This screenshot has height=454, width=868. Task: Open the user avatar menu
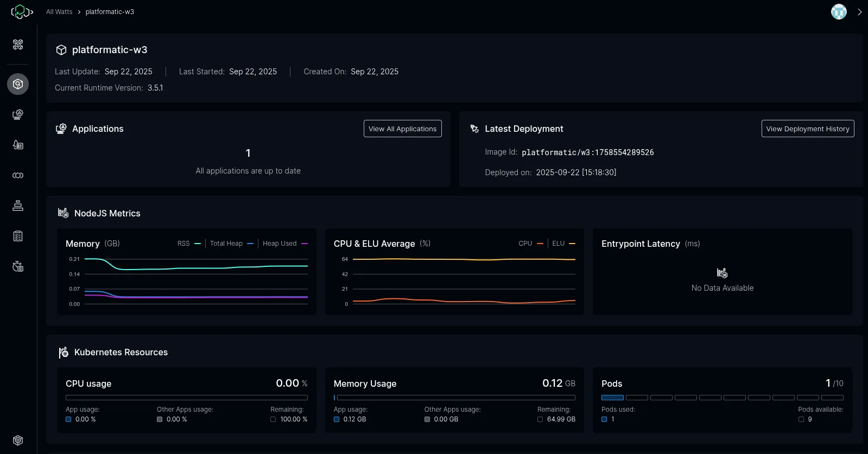pos(839,12)
